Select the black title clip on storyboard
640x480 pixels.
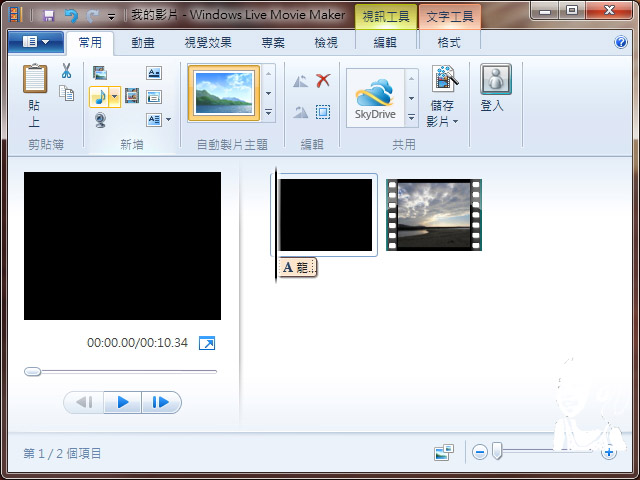(325, 215)
